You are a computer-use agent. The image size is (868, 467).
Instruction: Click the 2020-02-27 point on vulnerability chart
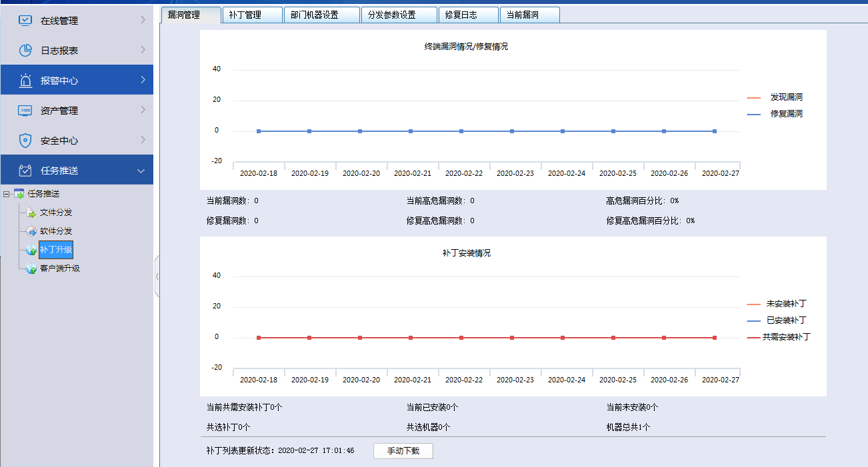tap(715, 131)
